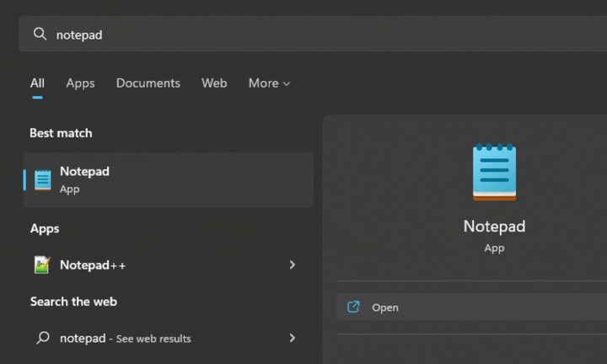Expand the More filters dropdown

pyautogui.click(x=269, y=83)
